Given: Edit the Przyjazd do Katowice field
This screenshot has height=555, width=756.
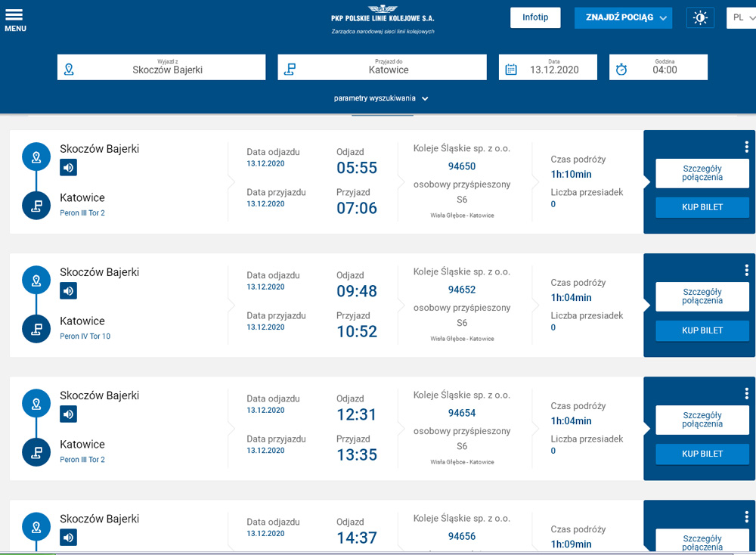Looking at the screenshot, I should 382,67.
